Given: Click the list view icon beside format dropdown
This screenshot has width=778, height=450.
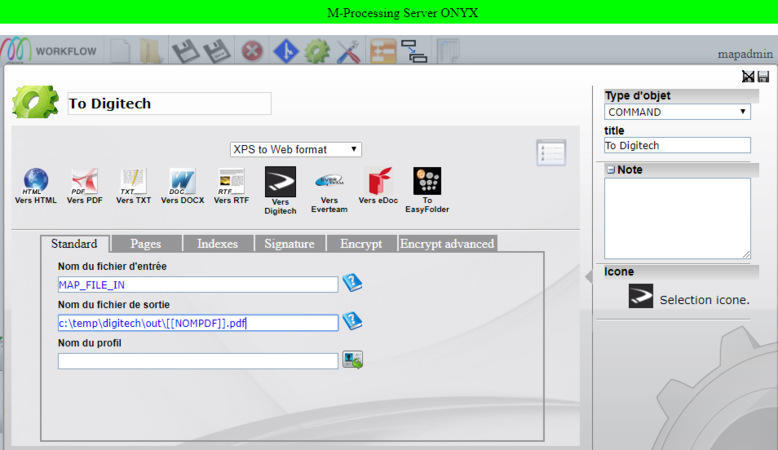Looking at the screenshot, I should (x=551, y=153).
